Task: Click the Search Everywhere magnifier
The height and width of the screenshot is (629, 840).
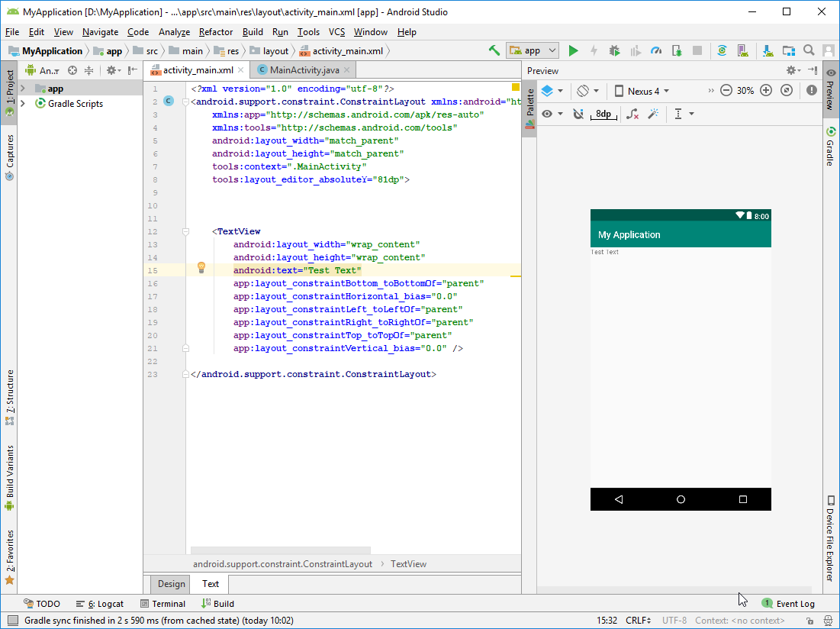Action: [x=809, y=50]
